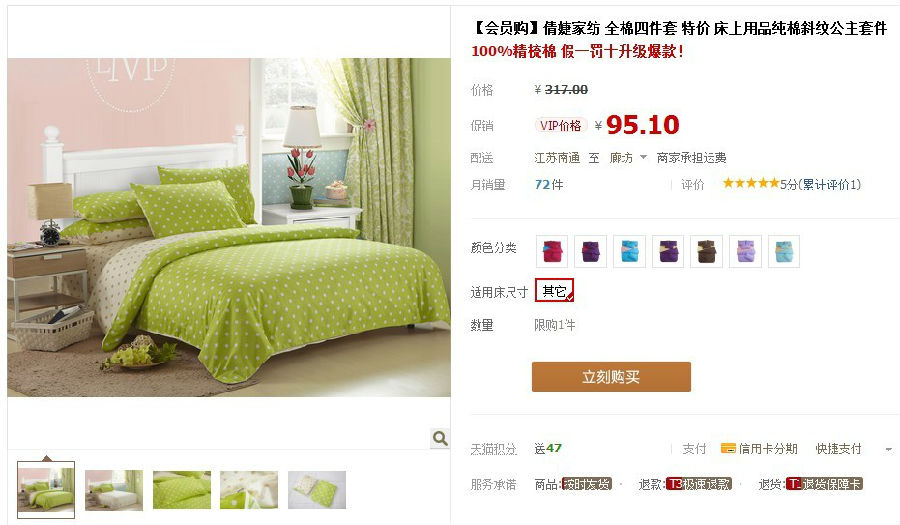The width and height of the screenshot is (900, 525).
Task: View the second thumbnail with white bed
Action: pyautogui.click(x=114, y=490)
